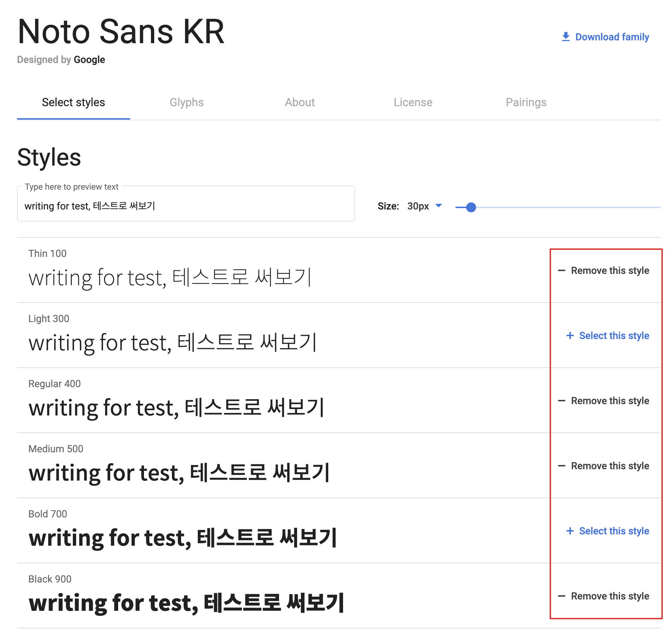Click the download arrow icon beside Download family
The height and width of the screenshot is (637, 672).
click(x=566, y=37)
